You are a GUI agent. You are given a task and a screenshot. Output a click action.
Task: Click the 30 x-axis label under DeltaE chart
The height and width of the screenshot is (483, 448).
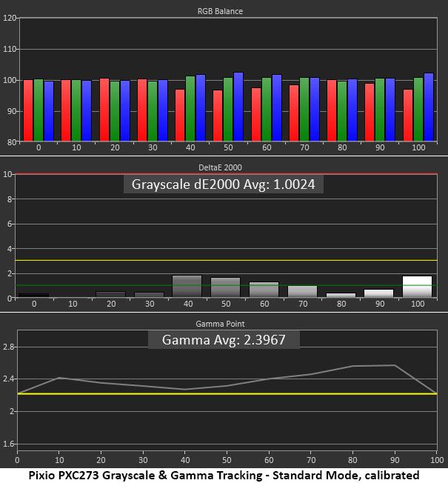pos(150,304)
